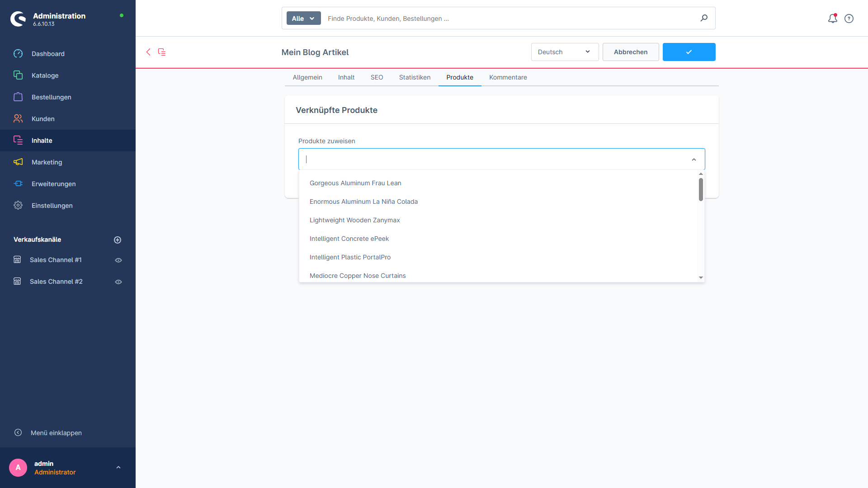The width and height of the screenshot is (868, 488).
Task: Open Sales Channel #2 link
Action: tap(56, 282)
